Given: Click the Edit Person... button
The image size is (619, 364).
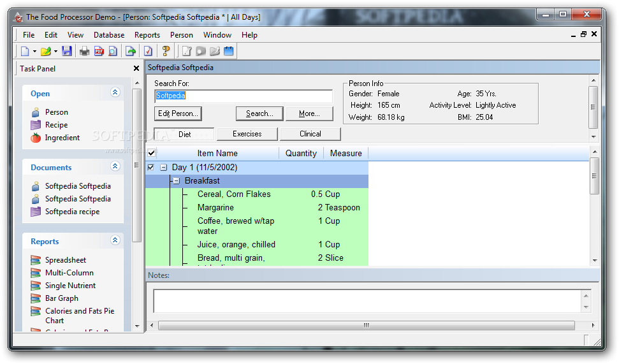Looking at the screenshot, I should point(178,113).
